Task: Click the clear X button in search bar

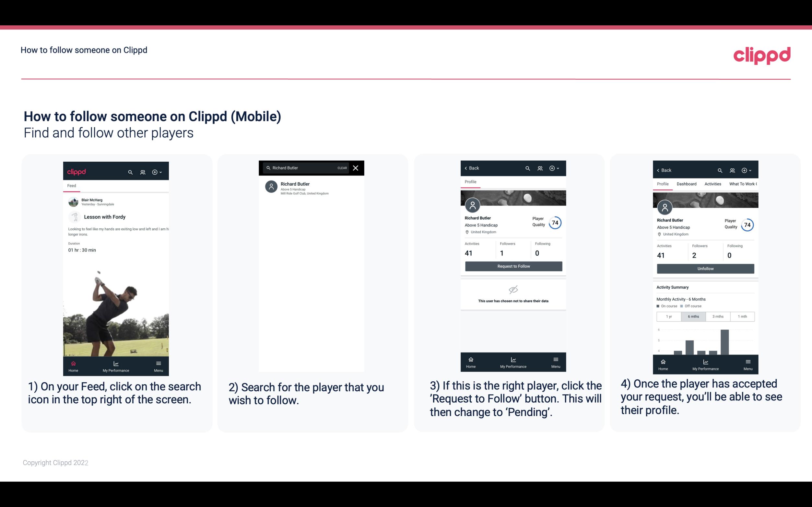Action: (x=356, y=167)
